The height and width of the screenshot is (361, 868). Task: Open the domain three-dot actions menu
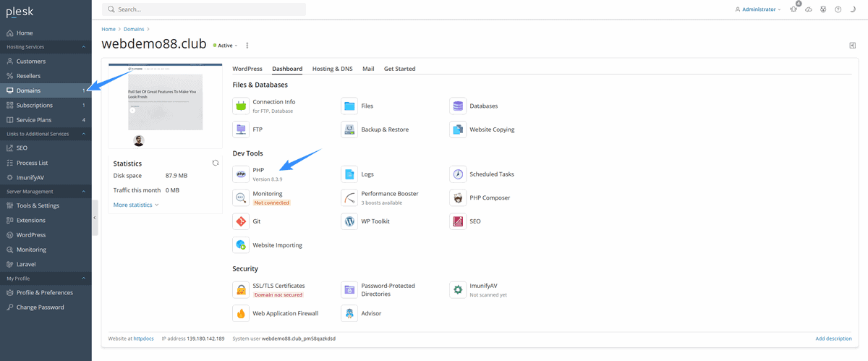(x=247, y=46)
